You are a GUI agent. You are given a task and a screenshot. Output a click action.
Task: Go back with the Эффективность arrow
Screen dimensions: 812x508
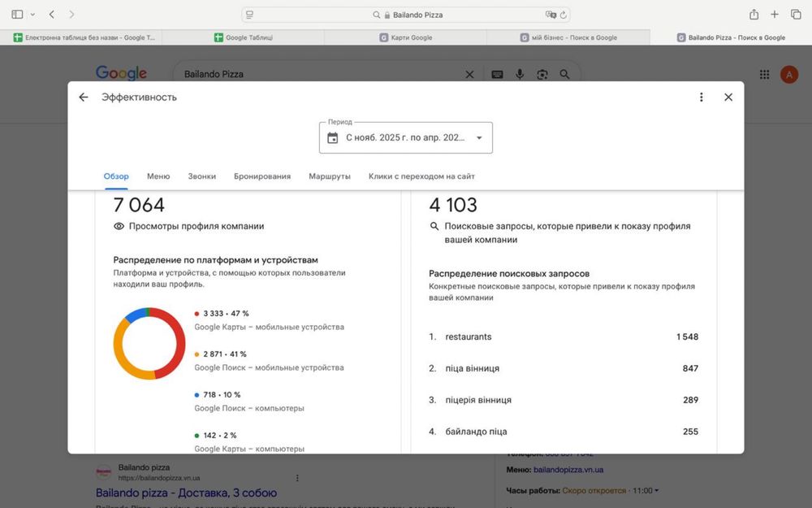pyautogui.click(x=84, y=97)
